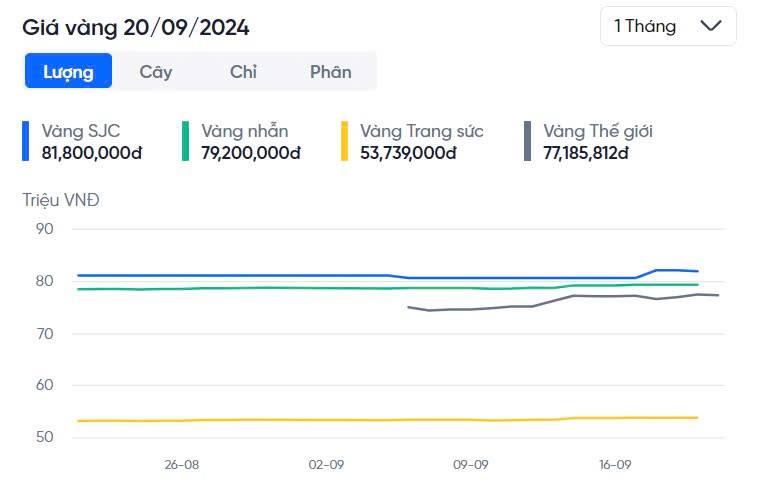Click the 81,800,000đ SJC price value
Screen dimensions: 760x501
pyautogui.click(x=92, y=153)
